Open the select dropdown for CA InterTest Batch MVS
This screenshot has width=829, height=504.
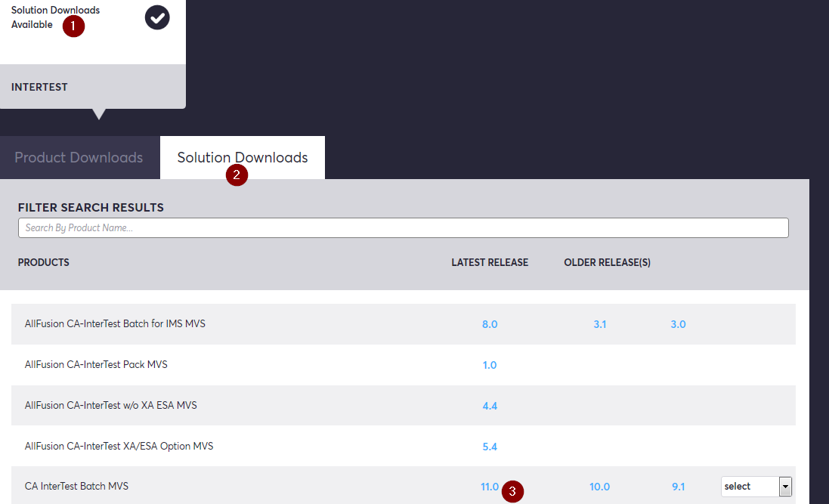[x=750, y=486]
